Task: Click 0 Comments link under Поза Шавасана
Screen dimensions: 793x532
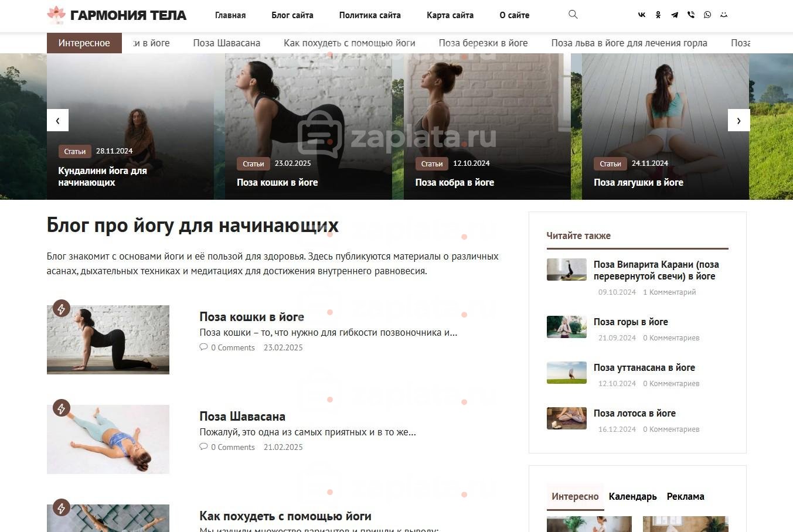Action: click(233, 447)
